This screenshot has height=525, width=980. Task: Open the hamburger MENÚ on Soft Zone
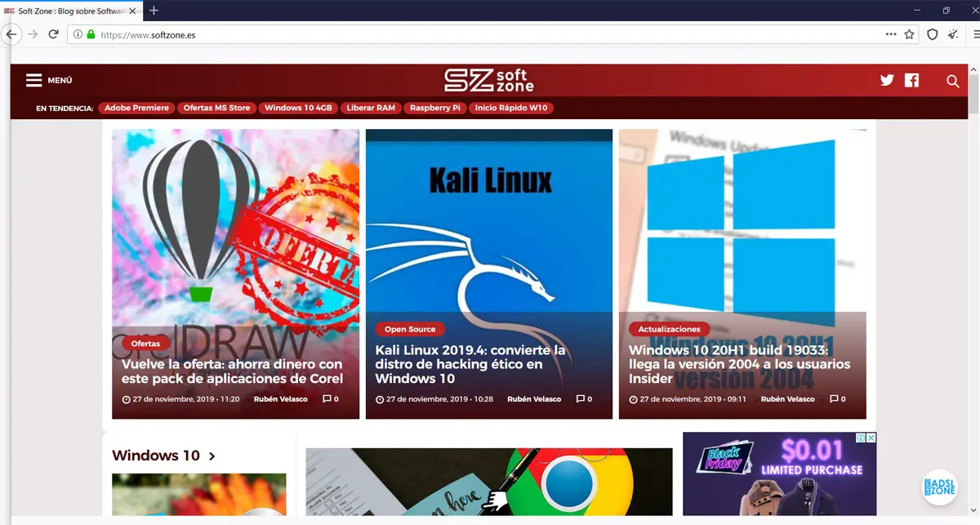(x=49, y=80)
